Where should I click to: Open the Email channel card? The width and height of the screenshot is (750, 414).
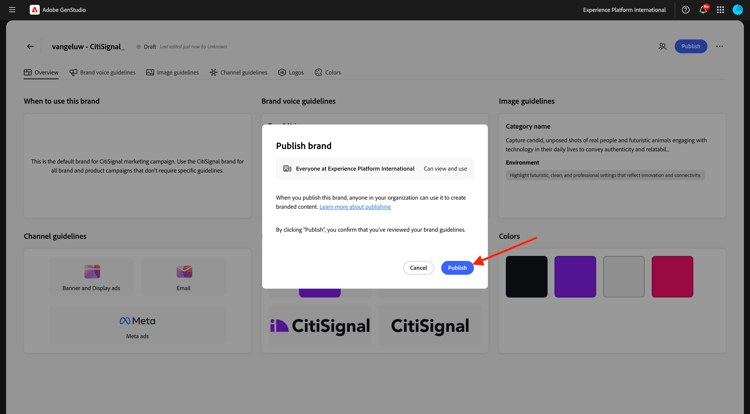point(184,277)
